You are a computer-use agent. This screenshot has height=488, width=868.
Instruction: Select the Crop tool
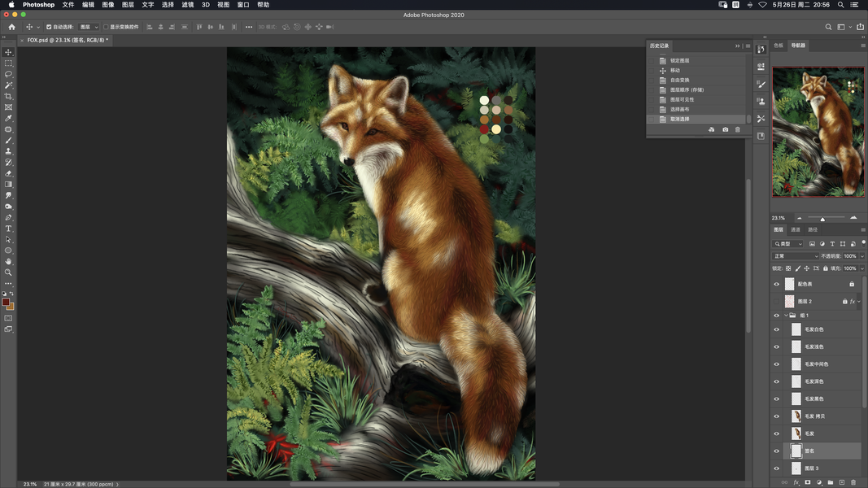point(8,96)
